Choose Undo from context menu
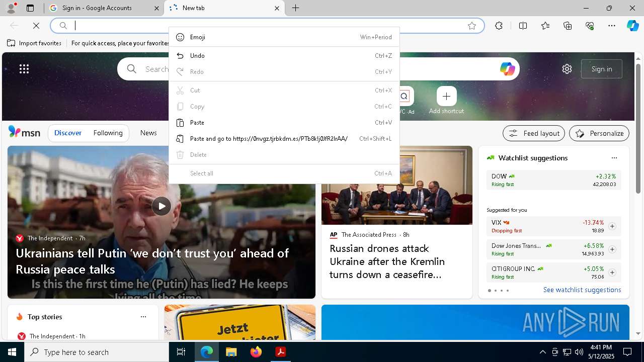Image resolution: width=644 pixels, height=362 pixels. click(x=284, y=56)
